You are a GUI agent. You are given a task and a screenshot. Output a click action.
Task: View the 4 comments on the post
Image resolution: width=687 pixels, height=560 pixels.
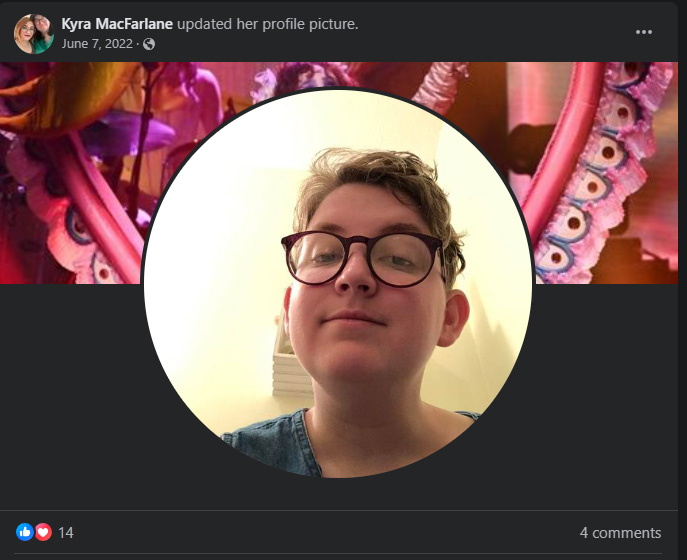click(x=620, y=533)
